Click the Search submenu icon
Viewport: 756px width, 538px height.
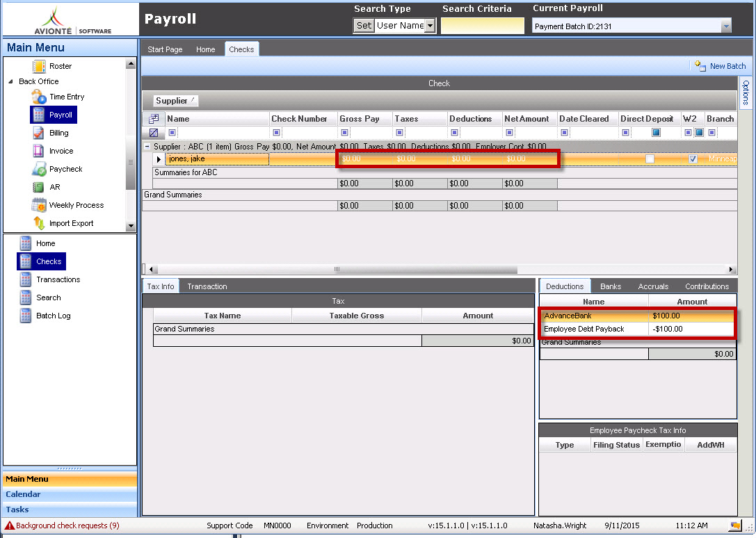[26, 297]
